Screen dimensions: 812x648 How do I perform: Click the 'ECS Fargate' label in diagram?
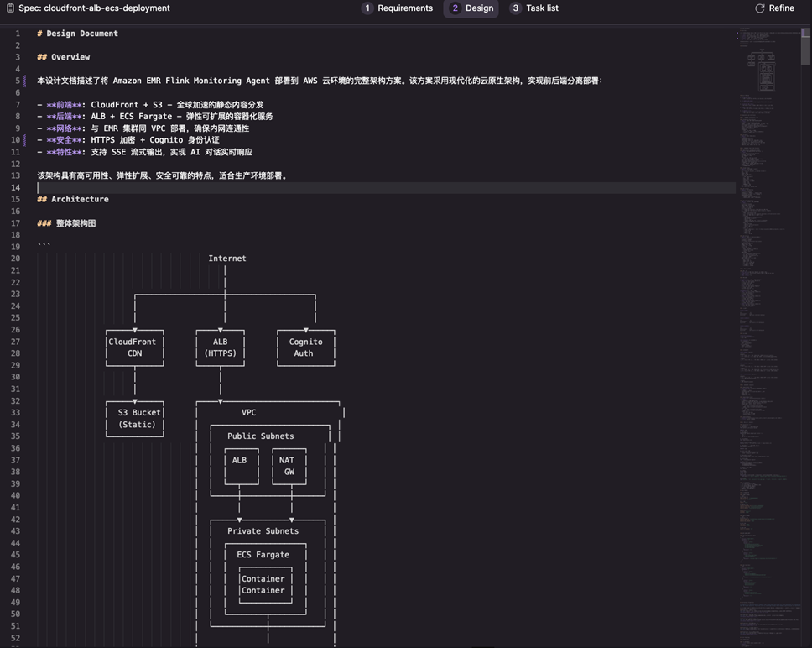coord(263,555)
